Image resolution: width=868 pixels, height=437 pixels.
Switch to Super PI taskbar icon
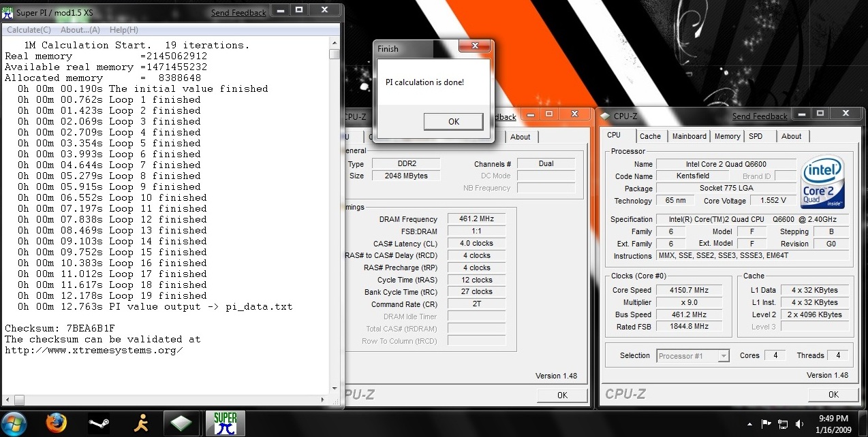coord(225,423)
